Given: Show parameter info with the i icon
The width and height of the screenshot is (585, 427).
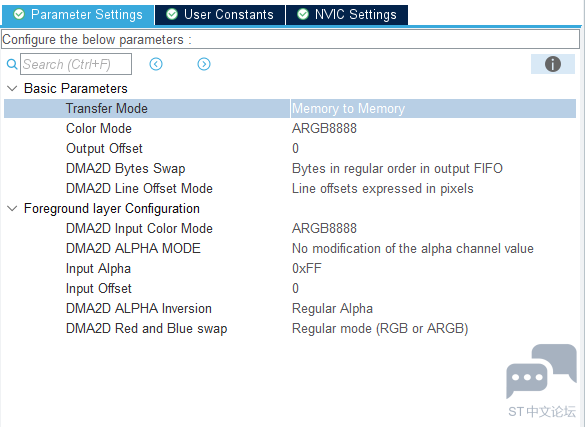Looking at the screenshot, I should pos(553,64).
